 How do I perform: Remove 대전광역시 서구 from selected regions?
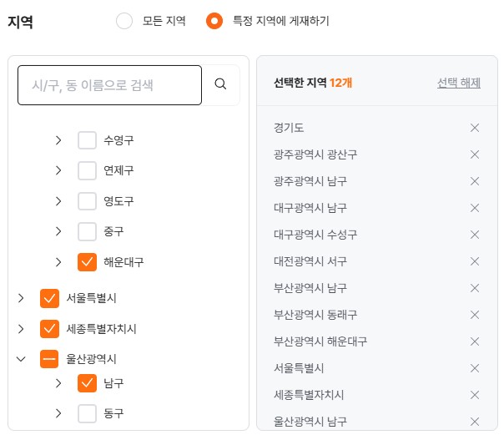coord(475,261)
